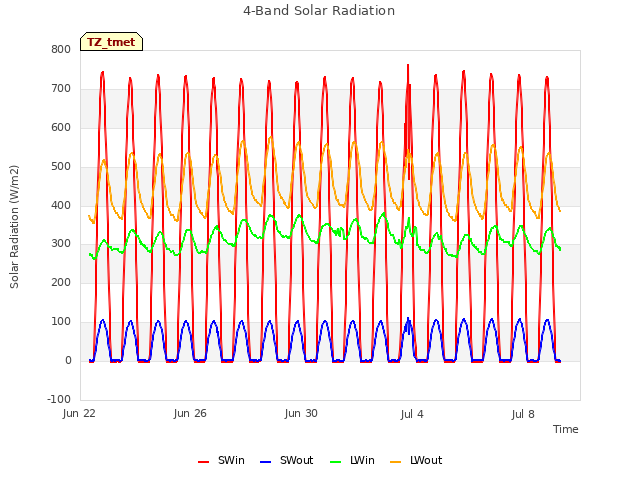Click the Jul 8 x-axis tick label

tap(523, 414)
